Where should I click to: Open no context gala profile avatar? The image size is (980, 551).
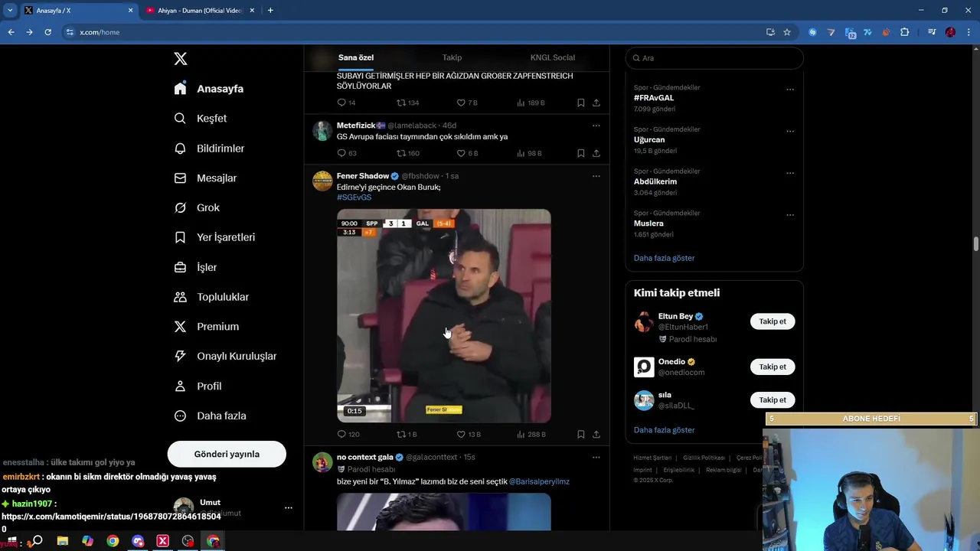tap(322, 462)
